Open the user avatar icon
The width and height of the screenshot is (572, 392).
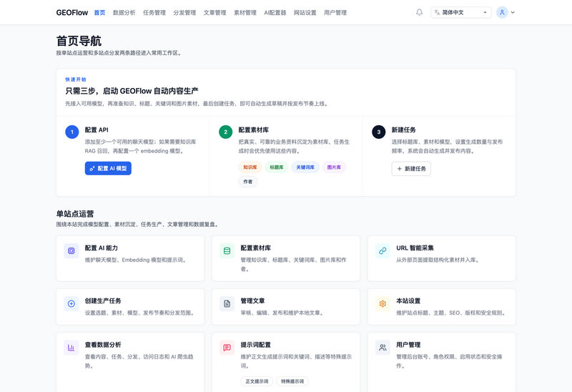[x=502, y=12]
